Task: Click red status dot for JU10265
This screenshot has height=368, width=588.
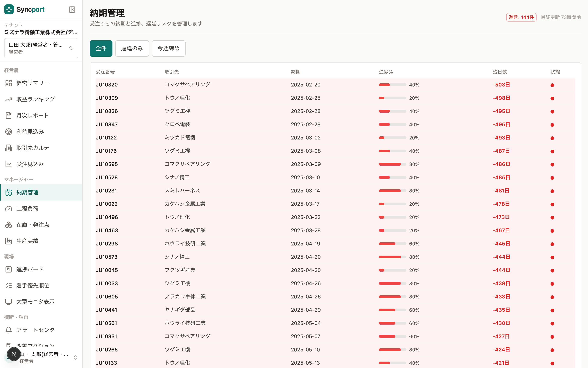Action: (x=552, y=350)
